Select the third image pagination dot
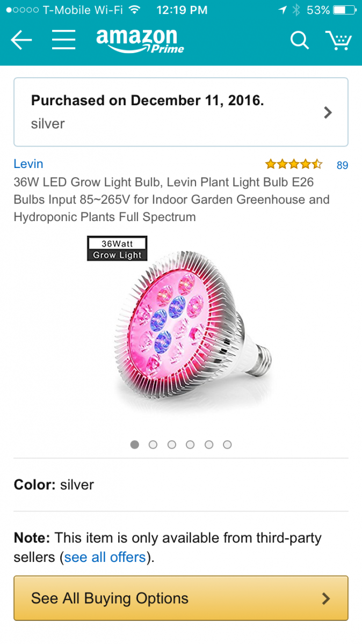This screenshot has height=644, width=362. pyautogui.click(x=171, y=444)
